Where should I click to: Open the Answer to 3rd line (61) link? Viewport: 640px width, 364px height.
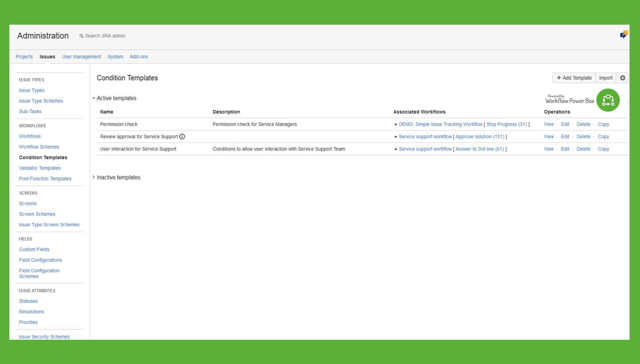480,149
